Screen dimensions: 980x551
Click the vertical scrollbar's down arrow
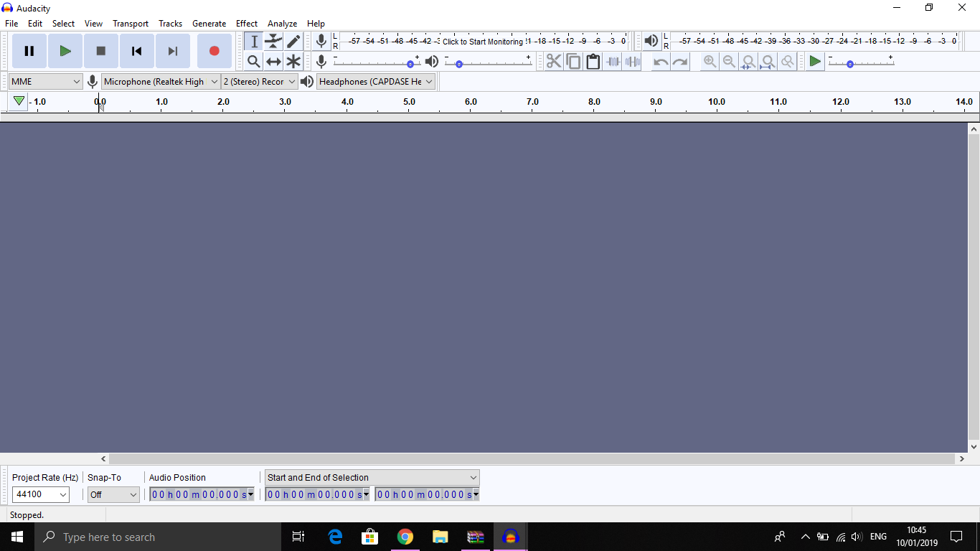click(x=974, y=447)
